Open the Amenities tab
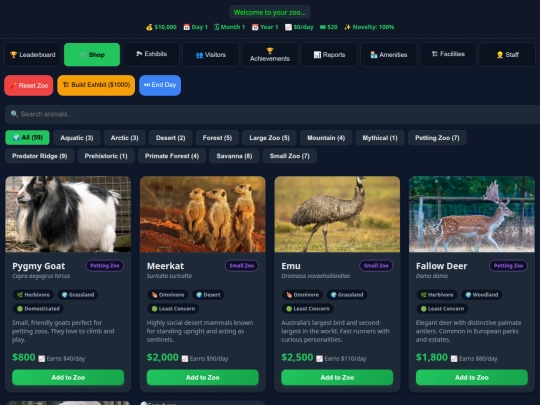The image size is (540, 405). [x=388, y=54]
